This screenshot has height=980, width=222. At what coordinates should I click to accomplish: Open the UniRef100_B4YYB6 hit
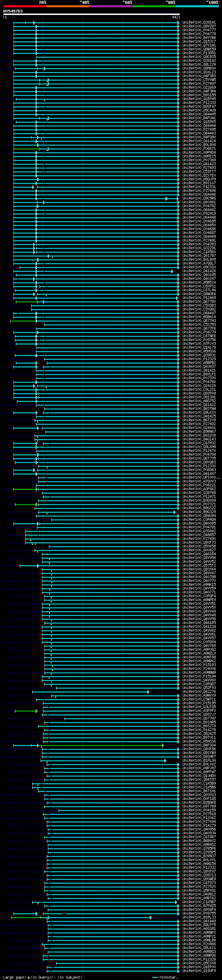[199, 38]
